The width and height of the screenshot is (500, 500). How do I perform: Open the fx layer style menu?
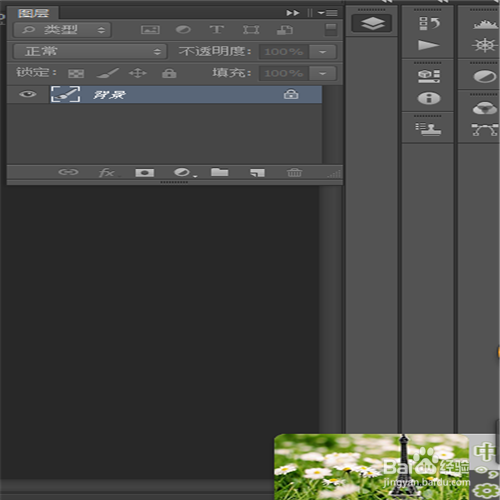point(107,173)
